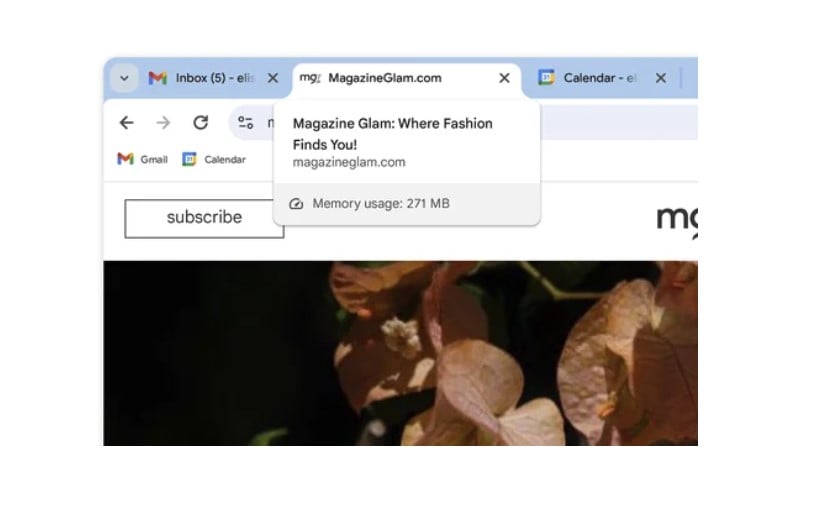Close the Calendar tab

(661, 78)
